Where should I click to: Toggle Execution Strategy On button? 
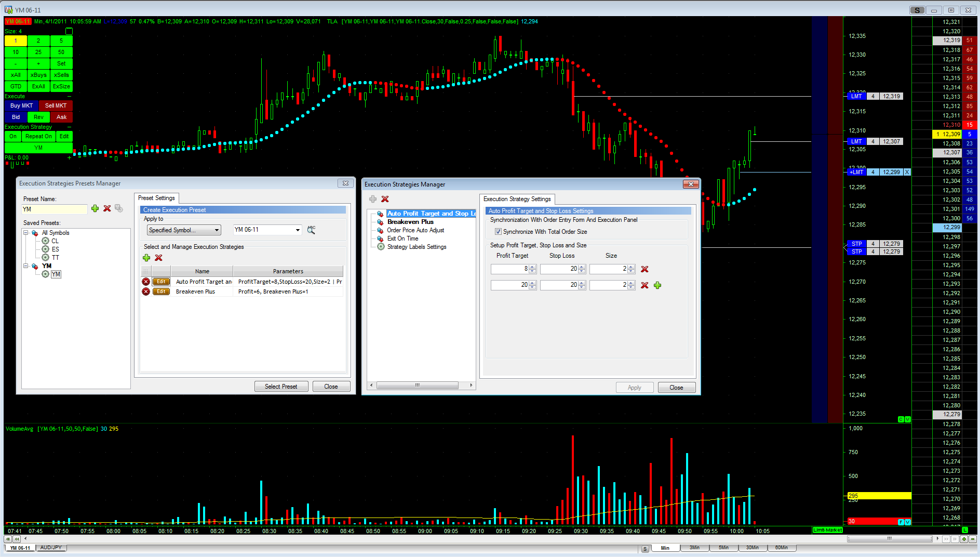pyautogui.click(x=13, y=136)
